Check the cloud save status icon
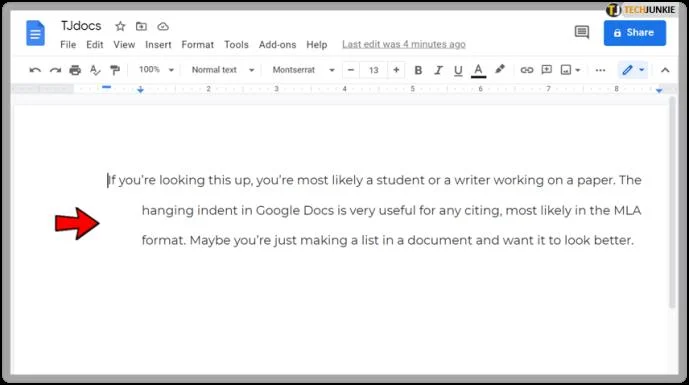 click(163, 26)
